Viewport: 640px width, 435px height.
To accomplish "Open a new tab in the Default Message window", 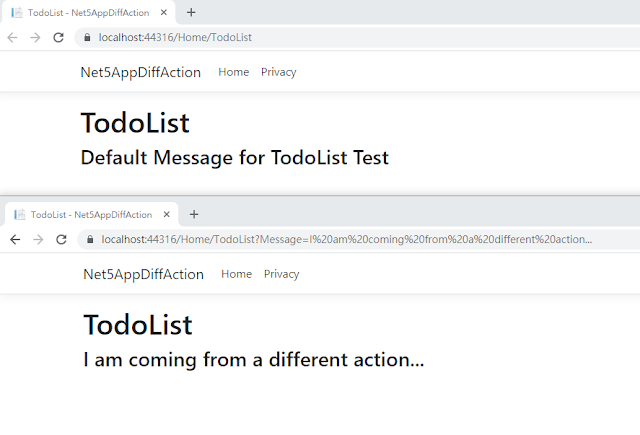I will [x=191, y=12].
